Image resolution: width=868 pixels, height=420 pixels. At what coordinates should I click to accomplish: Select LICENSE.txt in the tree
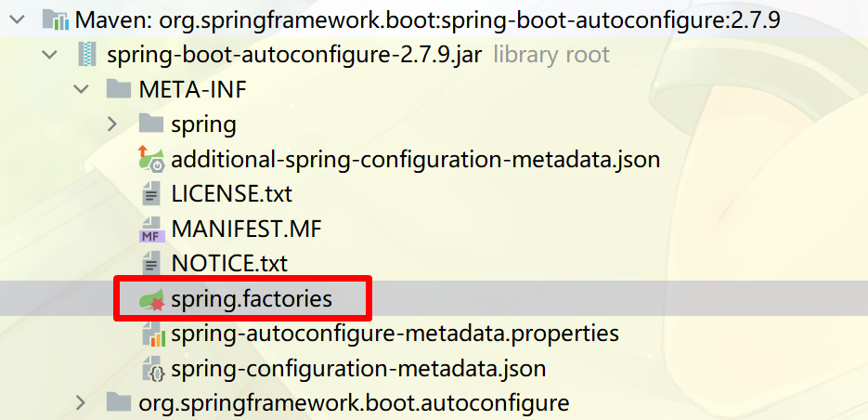231,194
